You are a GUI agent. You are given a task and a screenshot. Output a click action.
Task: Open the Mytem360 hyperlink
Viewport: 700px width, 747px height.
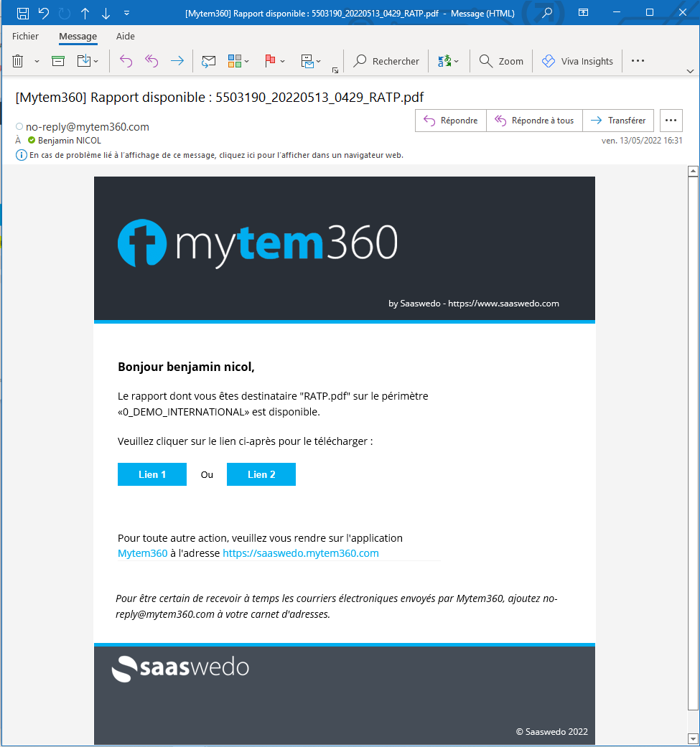point(142,553)
